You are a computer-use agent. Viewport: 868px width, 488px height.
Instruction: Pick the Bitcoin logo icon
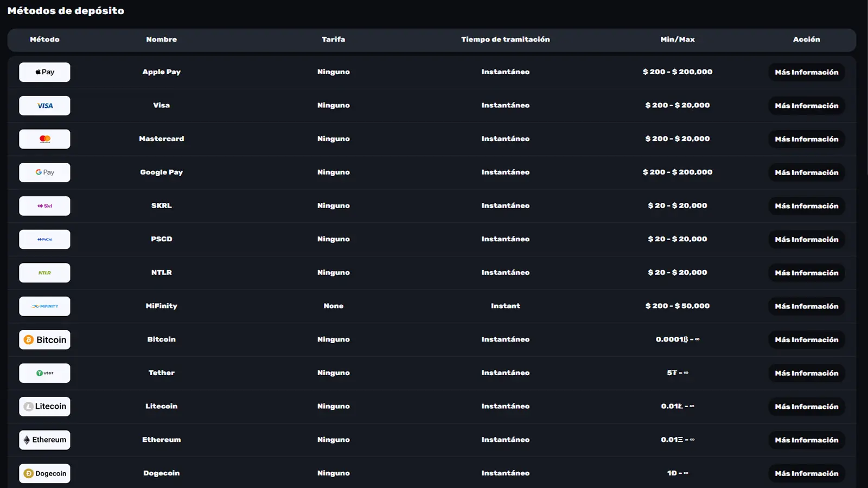point(44,339)
